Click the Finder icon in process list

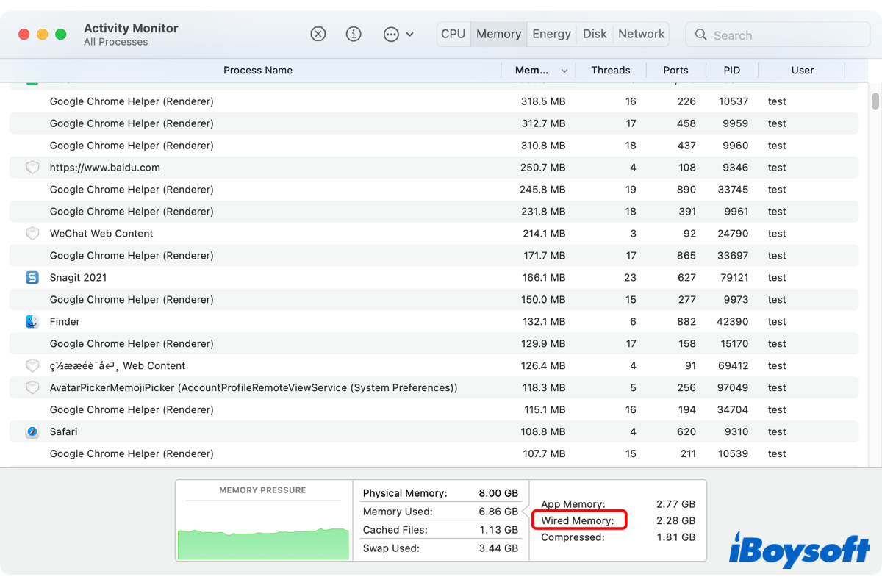click(32, 321)
